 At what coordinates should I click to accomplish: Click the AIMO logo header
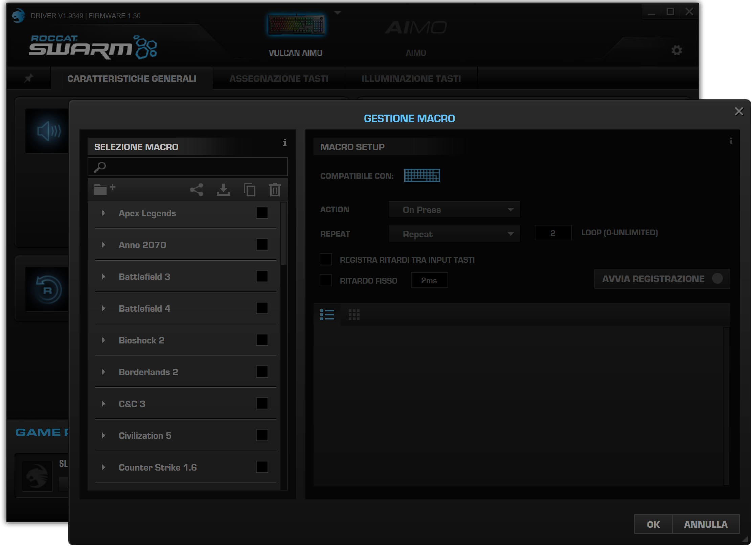pos(416,28)
